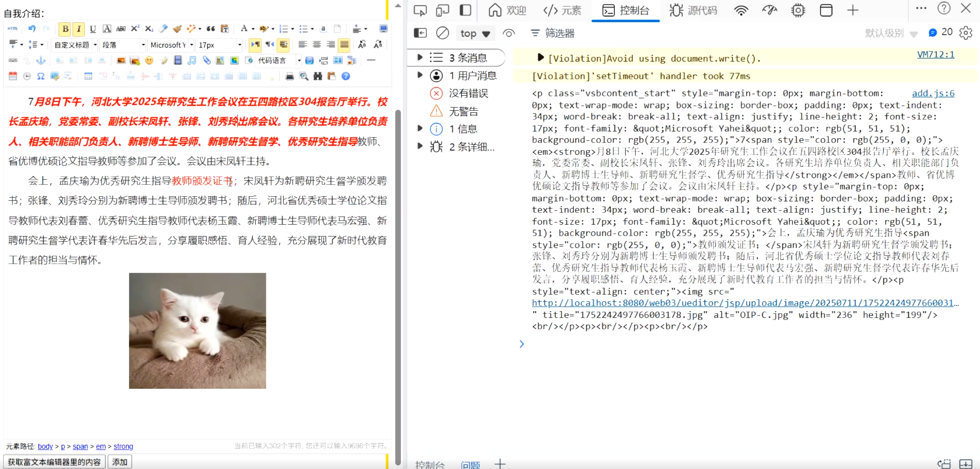Toggle italic formatting in editor toolbar
The height and width of the screenshot is (469, 980).
[x=79, y=29]
